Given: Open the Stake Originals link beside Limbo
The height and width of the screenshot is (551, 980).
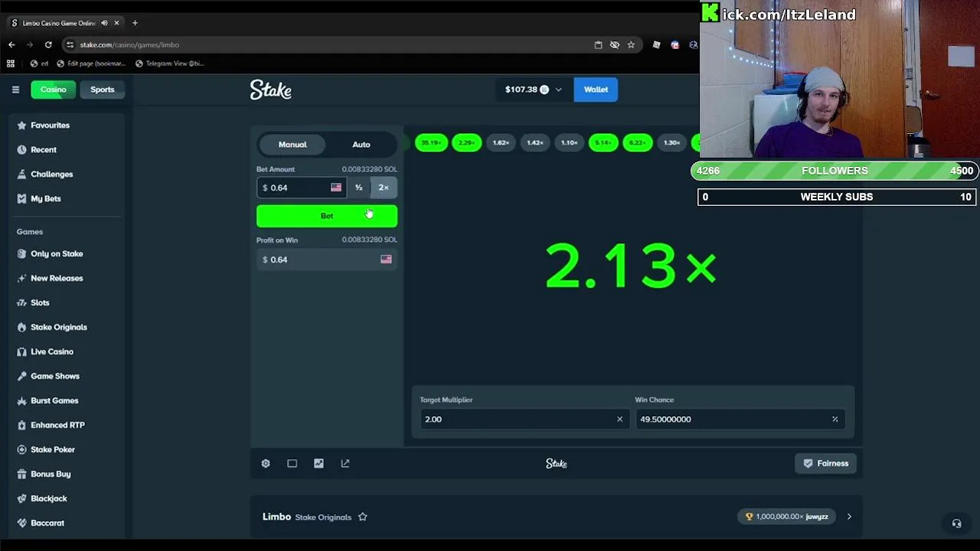Looking at the screenshot, I should (x=323, y=517).
